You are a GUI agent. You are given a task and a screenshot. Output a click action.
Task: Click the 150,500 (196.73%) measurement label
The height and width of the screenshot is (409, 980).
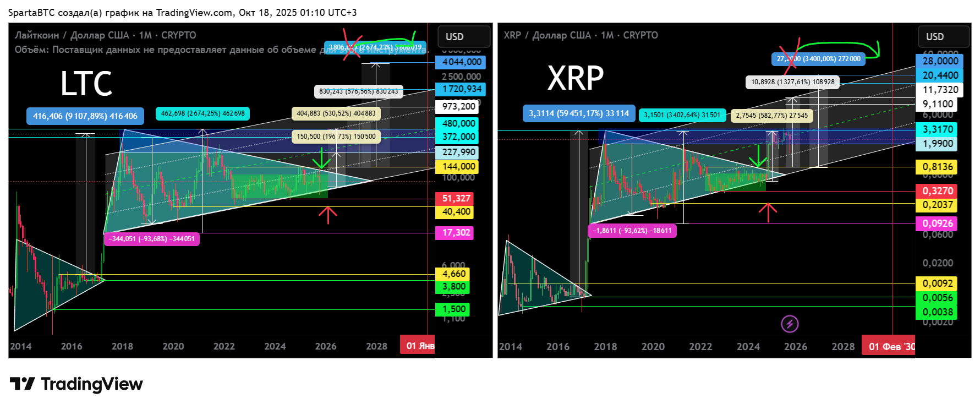click(x=336, y=137)
